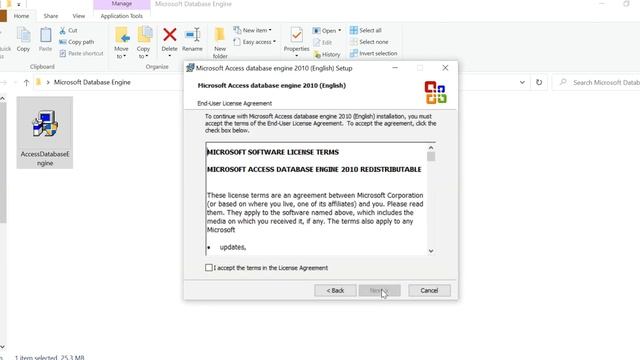This screenshot has height=360, width=640.
Task: Click the navigation pane scroll up arrow
Action: pyautogui.click(x=2, y=99)
